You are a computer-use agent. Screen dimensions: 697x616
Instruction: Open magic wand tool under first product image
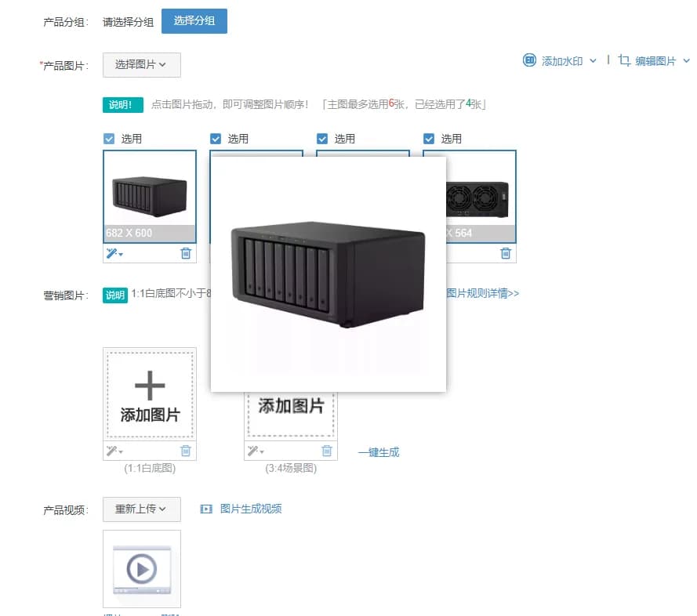pyautogui.click(x=114, y=253)
